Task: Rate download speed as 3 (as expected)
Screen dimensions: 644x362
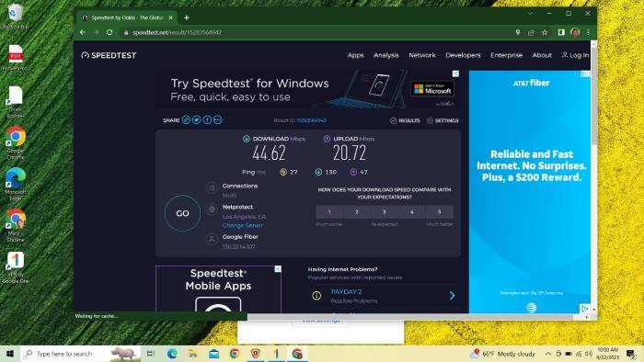Action: [x=385, y=212]
